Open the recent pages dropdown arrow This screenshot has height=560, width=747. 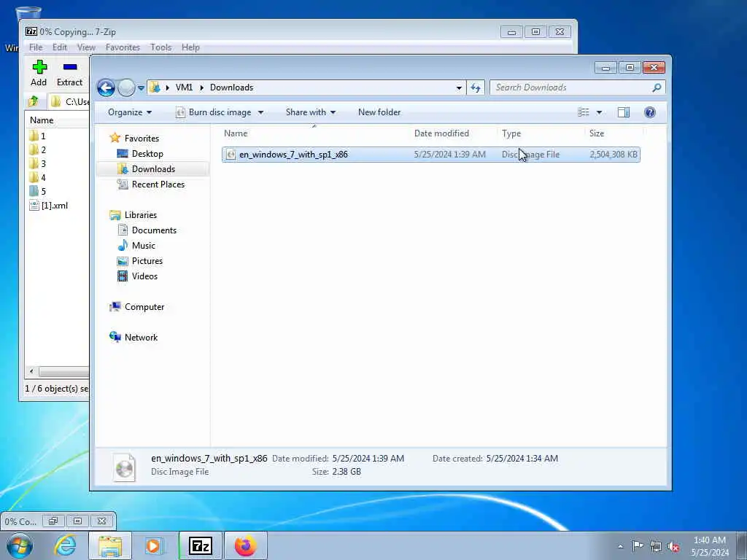(x=141, y=88)
